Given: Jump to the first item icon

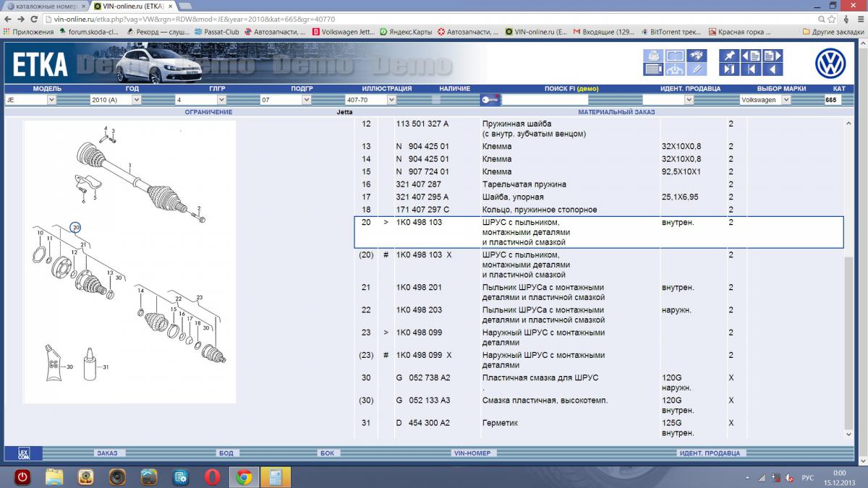Looking at the screenshot, I should 751,69.
